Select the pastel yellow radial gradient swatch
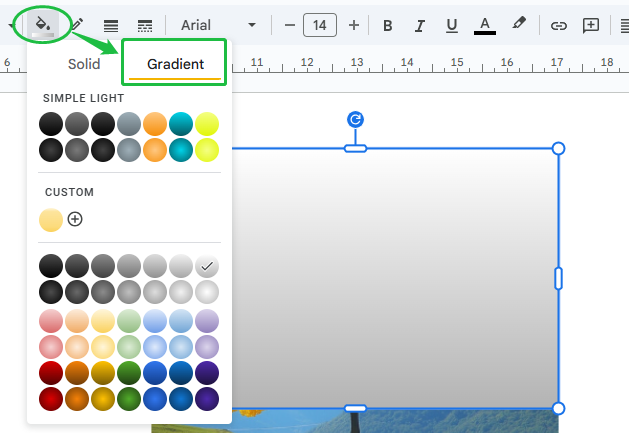629x433 pixels. (103, 347)
